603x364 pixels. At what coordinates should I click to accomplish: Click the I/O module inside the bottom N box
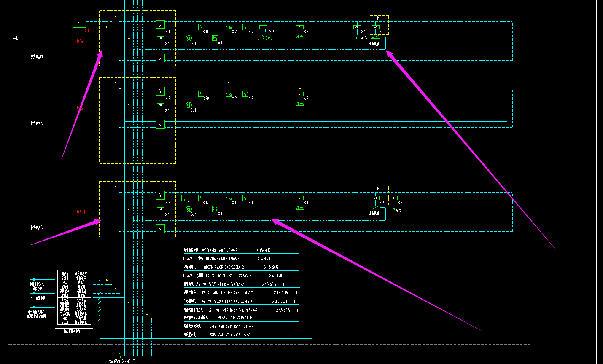375,198
